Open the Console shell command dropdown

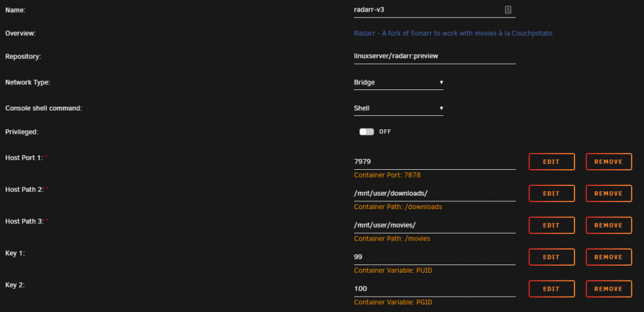[399, 108]
